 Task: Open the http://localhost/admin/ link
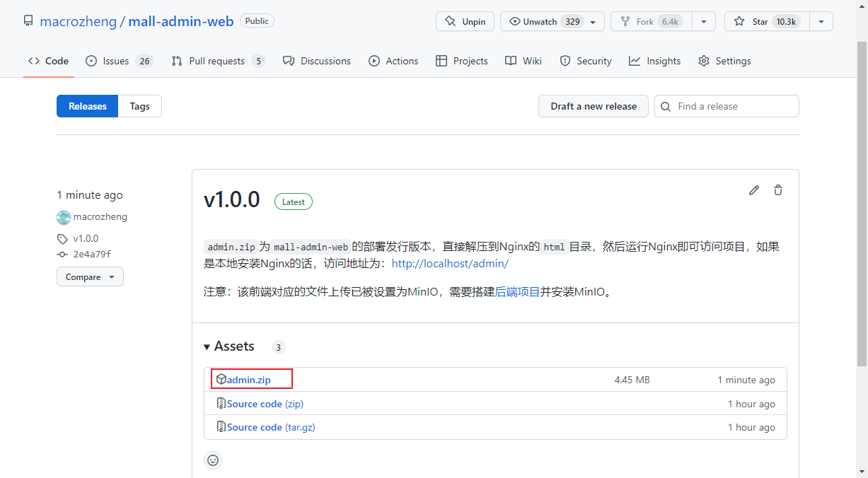[x=450, y=263]
